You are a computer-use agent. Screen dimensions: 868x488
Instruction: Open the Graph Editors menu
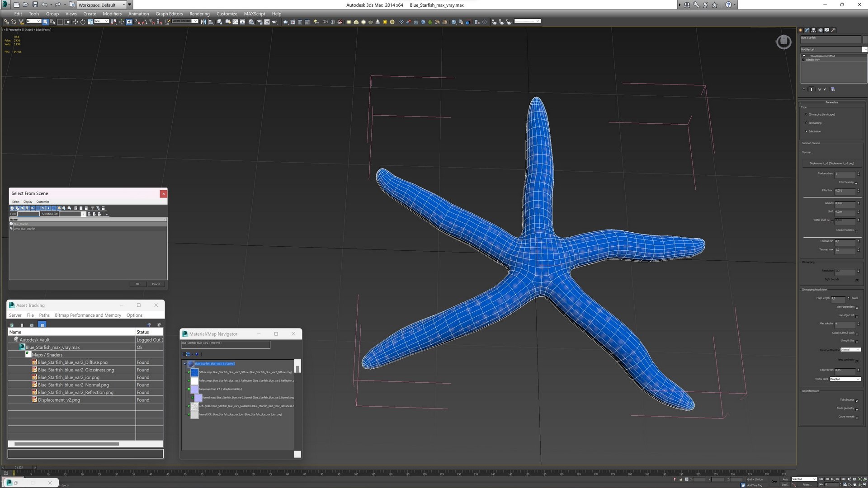pos(169,14)
